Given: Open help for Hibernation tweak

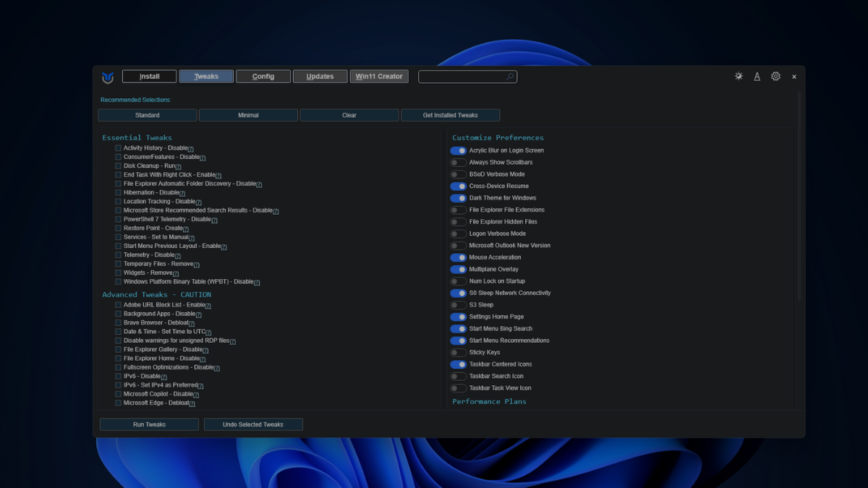Looking at the screenshot, I should click(182, 193).
